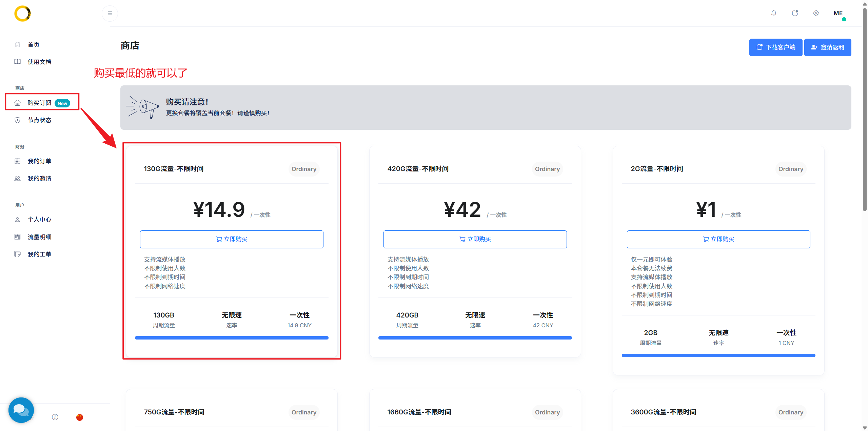
Task: Click 邀请返利 invite rebate button
Action: pyautogui.click(x=827, y=47)
